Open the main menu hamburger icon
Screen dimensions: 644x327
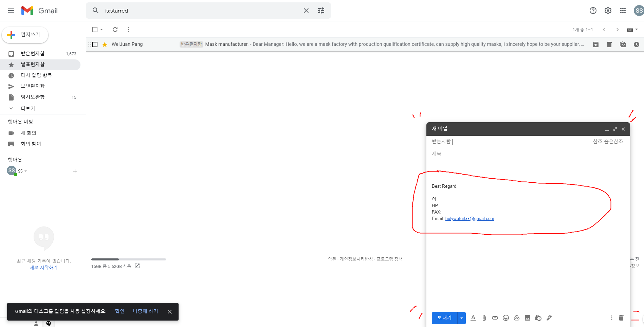point(11,11)
